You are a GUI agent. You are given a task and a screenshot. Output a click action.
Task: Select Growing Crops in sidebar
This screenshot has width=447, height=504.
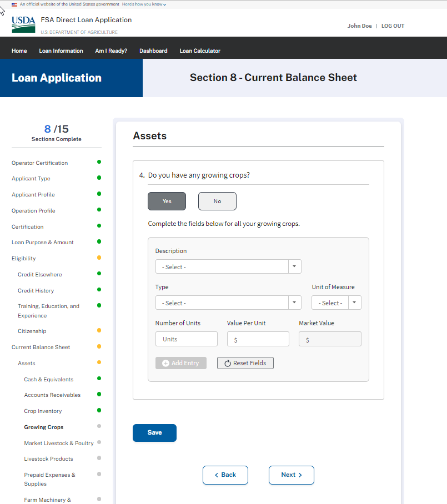coord(44,427)
